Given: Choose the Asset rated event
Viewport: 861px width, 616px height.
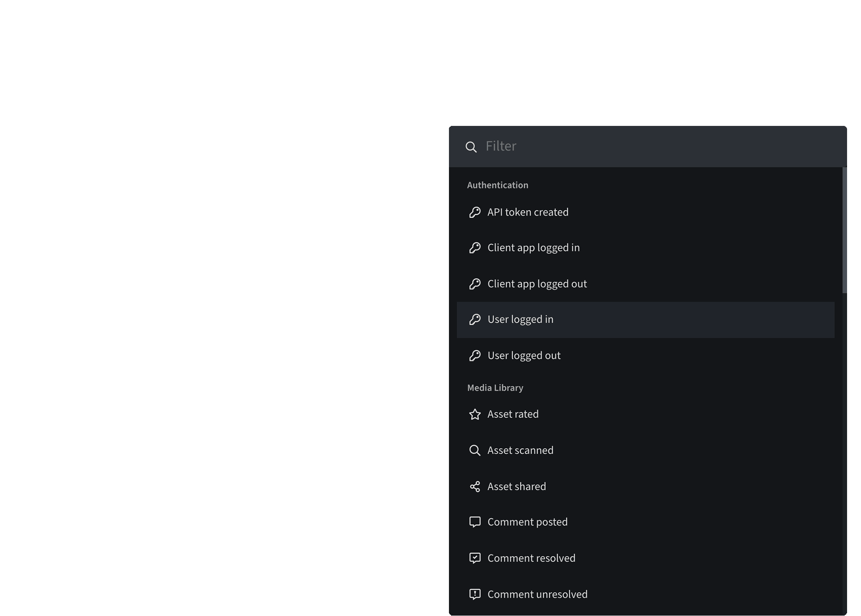Looking at the screenshot, I should [513, 414].
